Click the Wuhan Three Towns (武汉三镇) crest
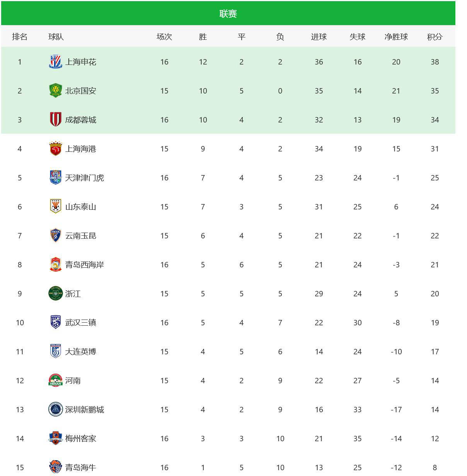The image size is (467, 476). coord(55,323)
